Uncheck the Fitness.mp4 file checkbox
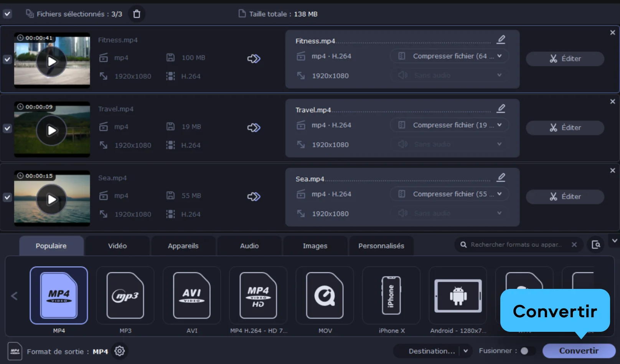Viewport: 620px width, 364px height. [x=7, y=59]
